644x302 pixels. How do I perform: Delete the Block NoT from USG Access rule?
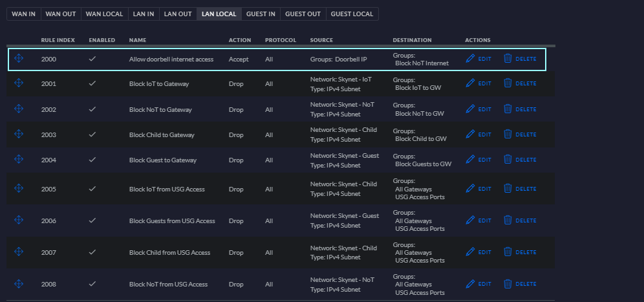tap(520, 284)
